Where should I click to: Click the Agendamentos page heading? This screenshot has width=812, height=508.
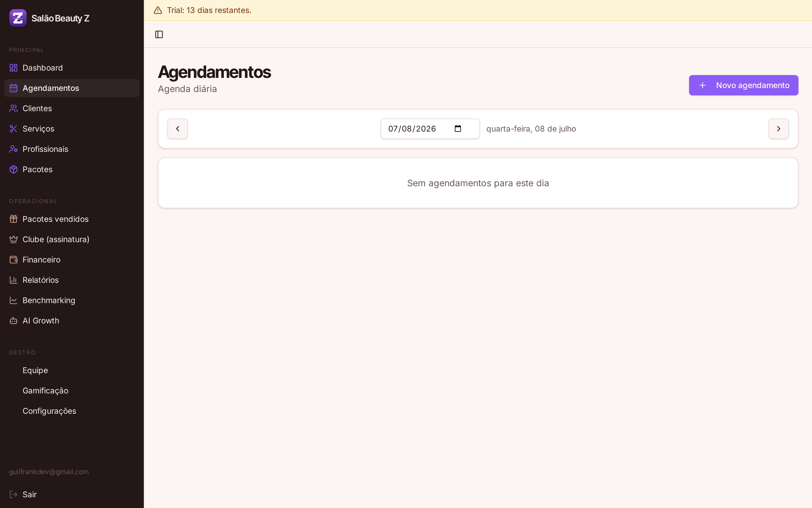click(214, 72)
